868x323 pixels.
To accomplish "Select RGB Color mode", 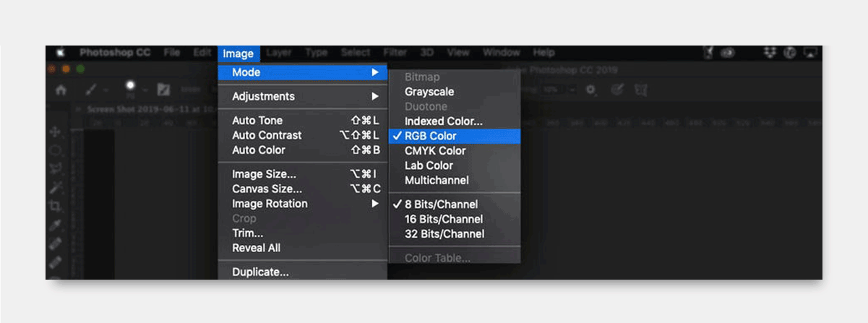I will [x=454, y=136].
